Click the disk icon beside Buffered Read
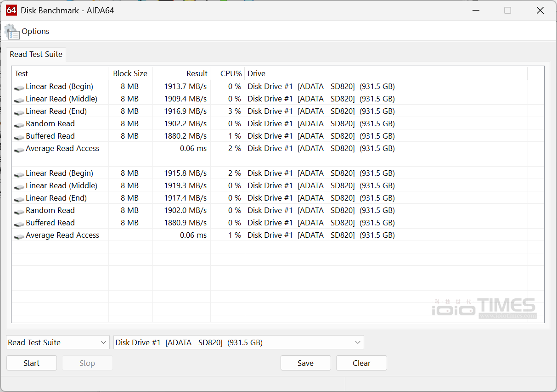Viewport: 557px width, 392px height. click(19, 136)
